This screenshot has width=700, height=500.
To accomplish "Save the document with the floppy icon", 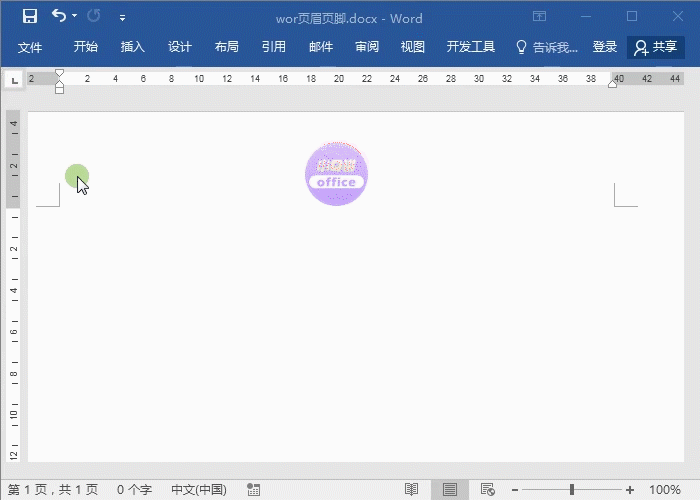I will click(30, 17).
